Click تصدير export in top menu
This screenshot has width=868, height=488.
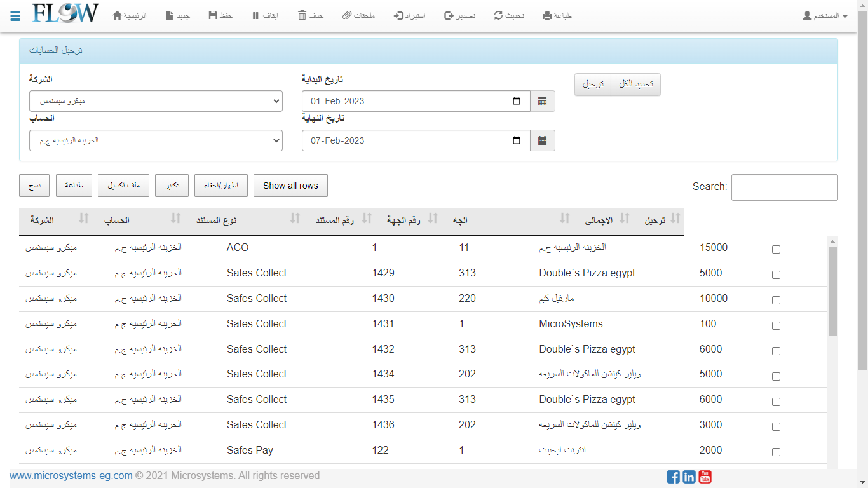pos(459,15)
